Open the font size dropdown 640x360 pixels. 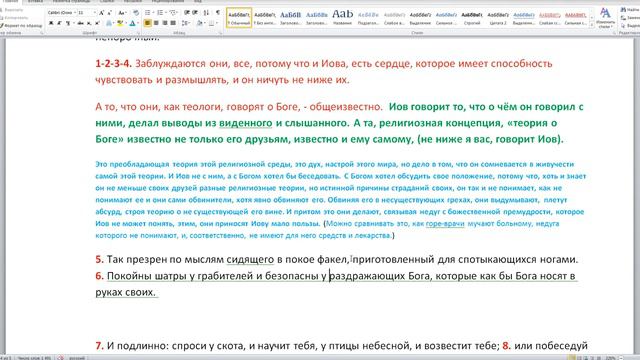(x=95, y=13)
